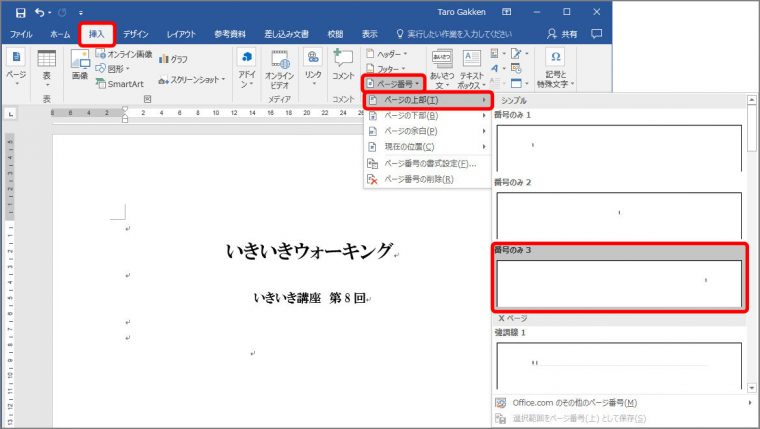The image size is (760, 429).
Task: Open 記号と特殊文字 symbols menu
Action: [555, 69]
